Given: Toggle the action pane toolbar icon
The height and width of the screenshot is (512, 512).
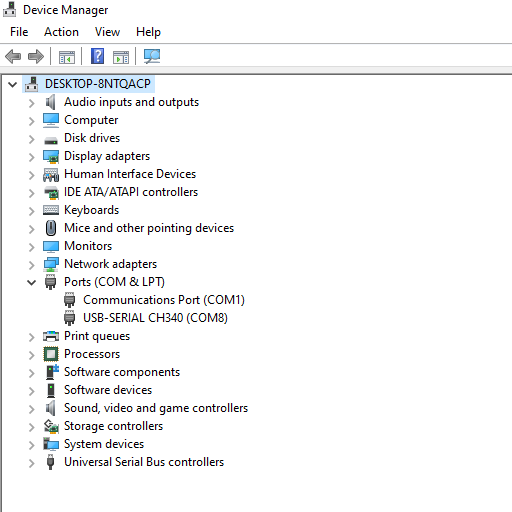Looking at the screenshot, I should (121, 57).
